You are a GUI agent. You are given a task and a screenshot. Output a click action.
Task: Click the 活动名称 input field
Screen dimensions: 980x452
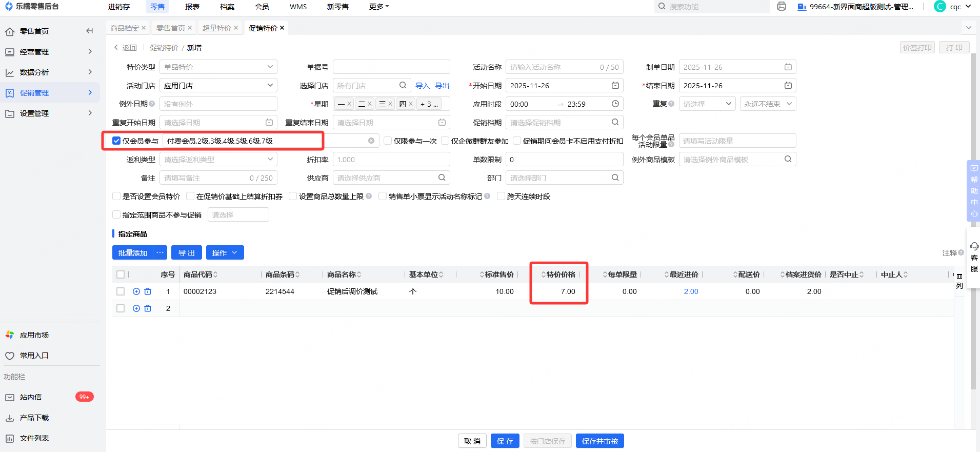[551, 67]
